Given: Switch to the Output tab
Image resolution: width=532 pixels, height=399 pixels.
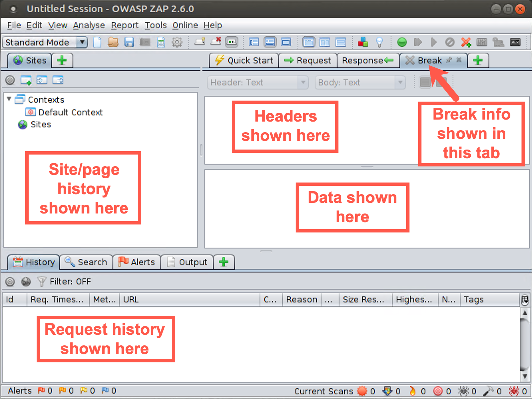Looking at the screenshot, I should (187, 262).
